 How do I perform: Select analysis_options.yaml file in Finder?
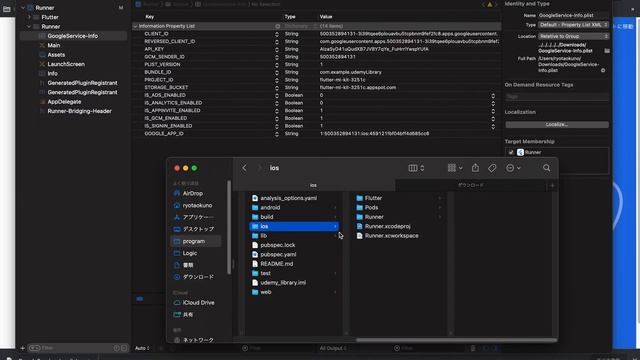[x=288, y=198]
